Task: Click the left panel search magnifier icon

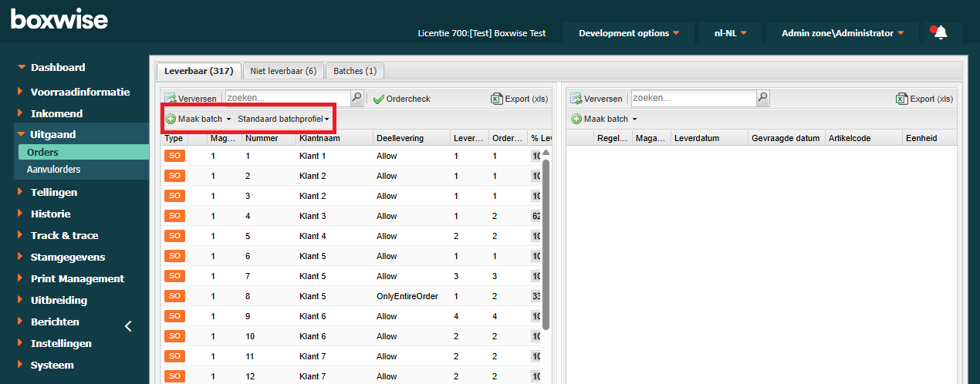Action: [x=357, y=98]
